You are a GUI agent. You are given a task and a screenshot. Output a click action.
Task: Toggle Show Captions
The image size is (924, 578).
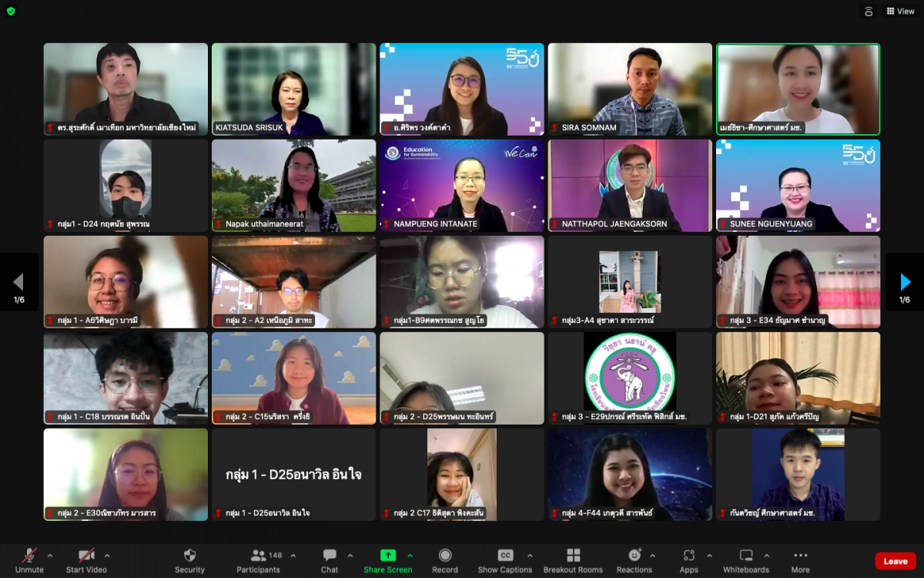click(x=505, y=560)
